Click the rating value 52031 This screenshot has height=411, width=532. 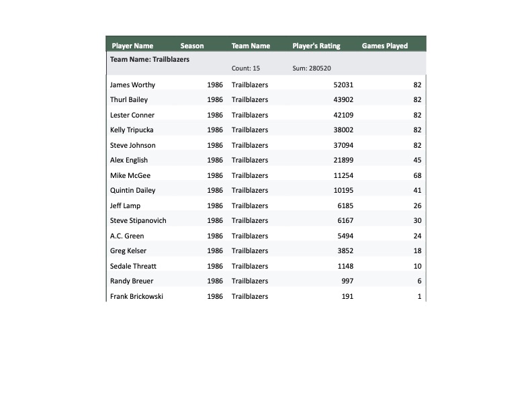[x=343, y=85]
